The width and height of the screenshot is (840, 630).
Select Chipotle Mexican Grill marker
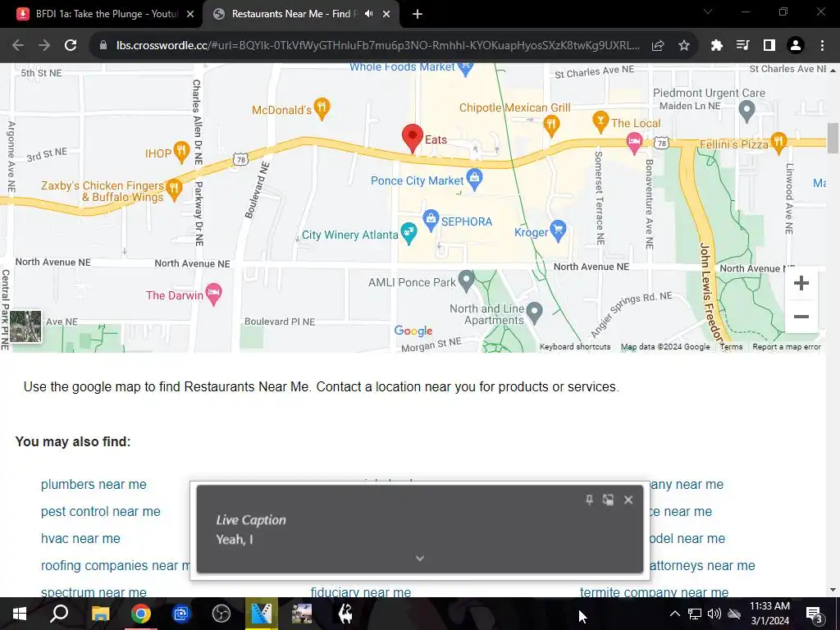[x=551, y=126]
